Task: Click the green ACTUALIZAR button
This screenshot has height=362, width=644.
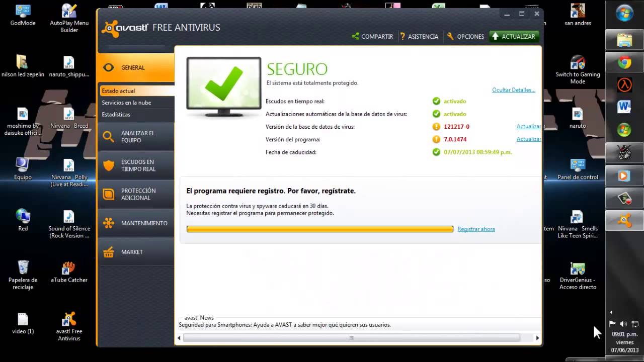Action: [x=514, y=37]
